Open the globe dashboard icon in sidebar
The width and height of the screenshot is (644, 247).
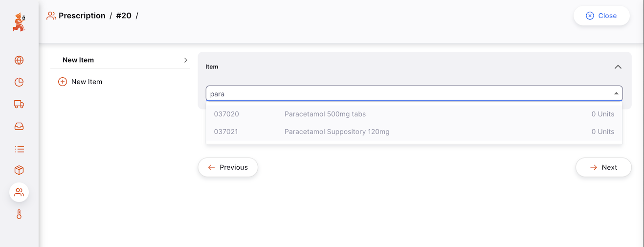[x=19, y=60]
